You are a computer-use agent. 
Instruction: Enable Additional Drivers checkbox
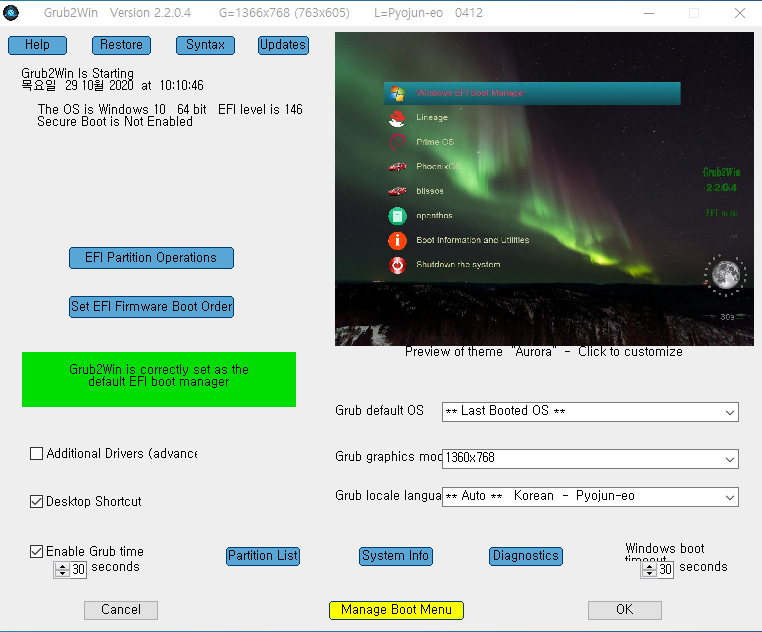pyautogui.click(x=36, y=454)
